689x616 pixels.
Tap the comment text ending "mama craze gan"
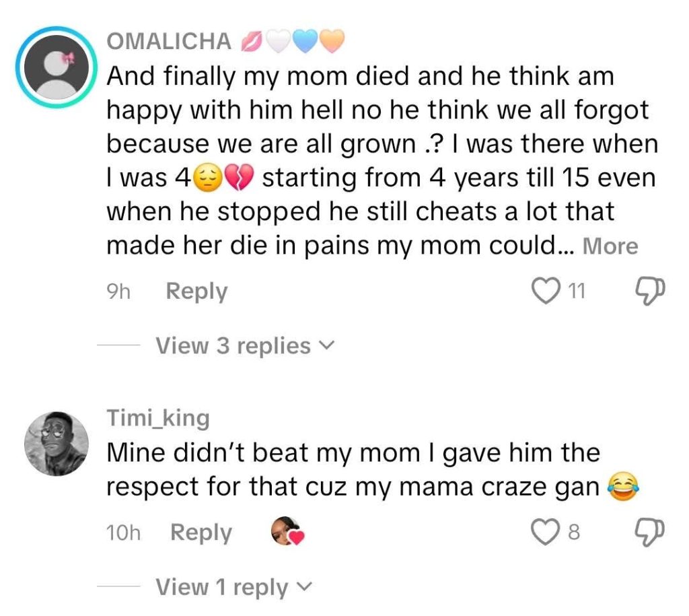[x=353, y=470]
